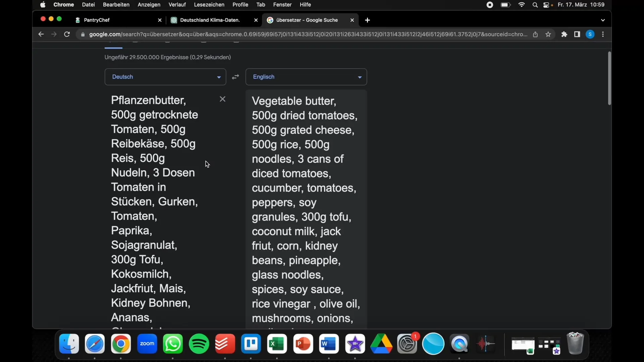Open a new browser tab
Viewport: 644px width, 362px height.
tap(368, 20)
